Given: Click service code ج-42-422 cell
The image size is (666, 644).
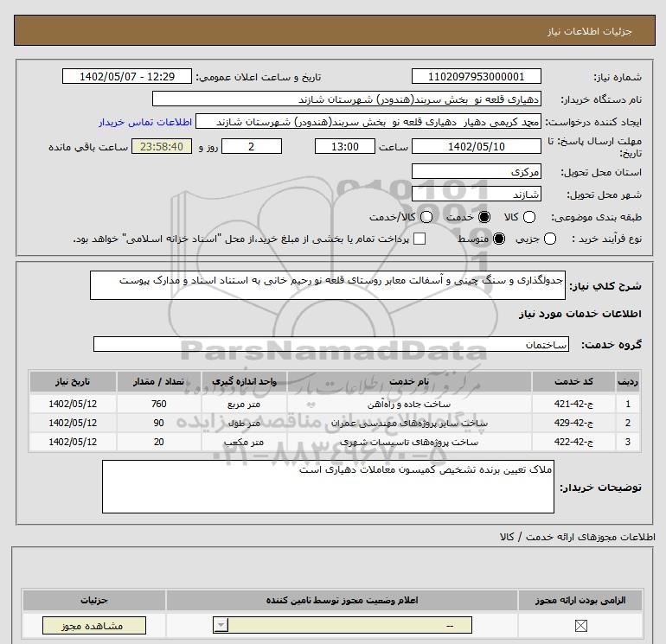Looking at the screenshot, I should click(x=573, y=442).
